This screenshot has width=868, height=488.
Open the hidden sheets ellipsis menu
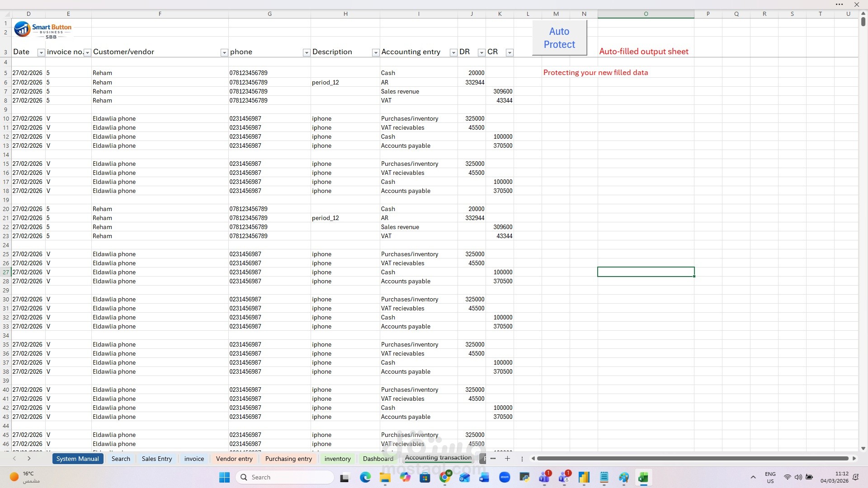(x=493, y=459)
